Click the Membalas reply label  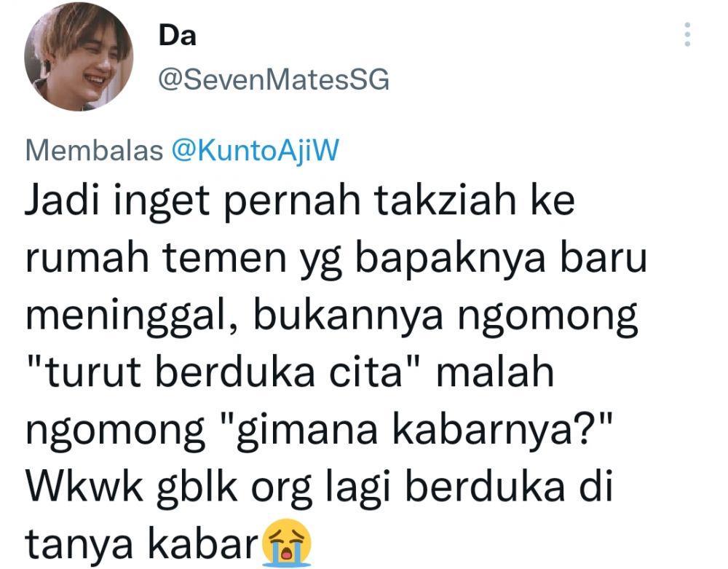click(x=94, y=151)
